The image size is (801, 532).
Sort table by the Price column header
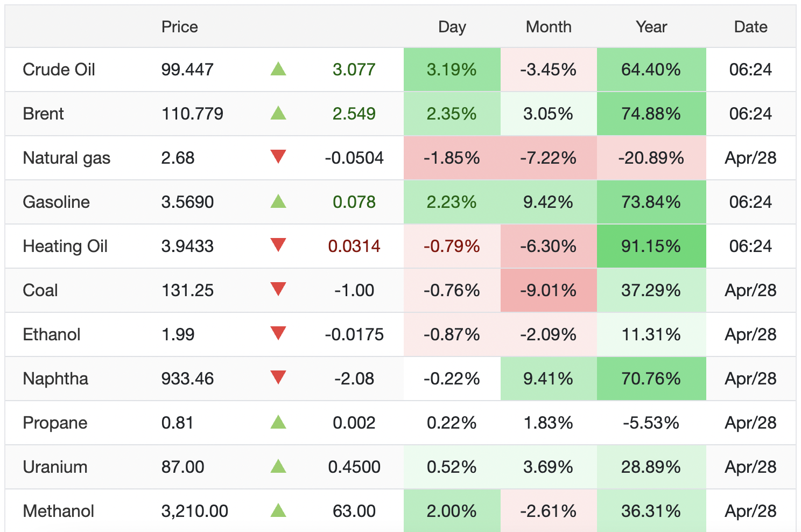click(x=179, y=27)
